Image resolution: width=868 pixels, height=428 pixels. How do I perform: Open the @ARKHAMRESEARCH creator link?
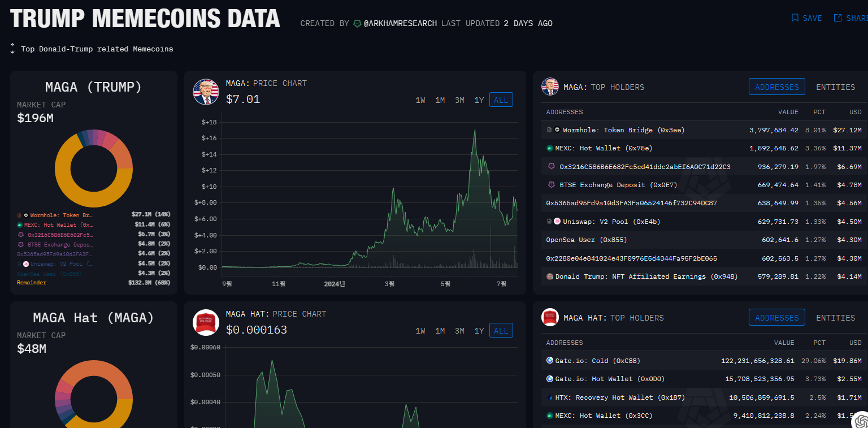pyautogui.click(x=400, y=24)
